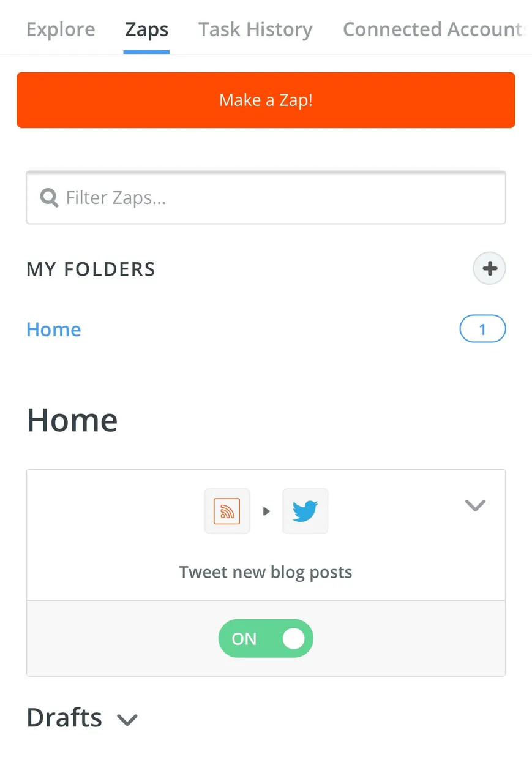Focus the Filter Zaps search field
532x784 pixels.
pyautogui.click(x=266, y=197)
